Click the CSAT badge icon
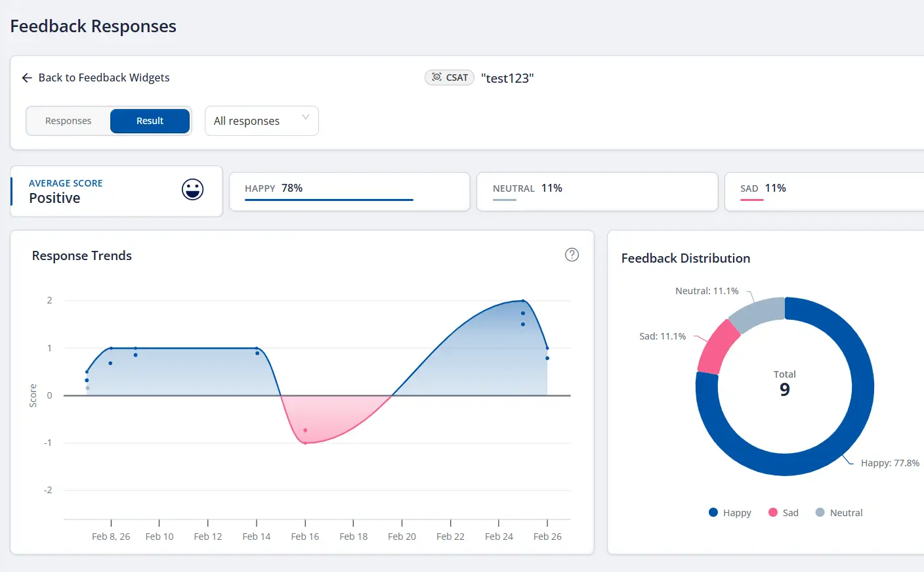Screen dimensions: 924x572 click(x=437, y=77)
